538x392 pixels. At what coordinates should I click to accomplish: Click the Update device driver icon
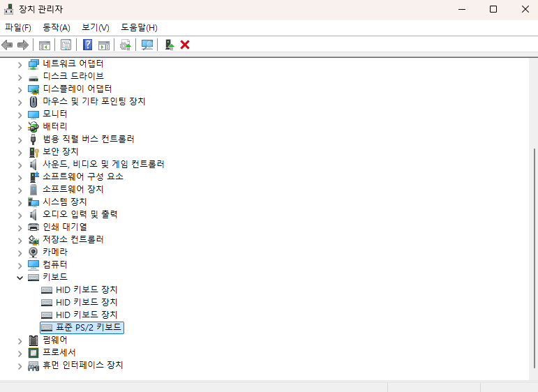coord(125,45)
